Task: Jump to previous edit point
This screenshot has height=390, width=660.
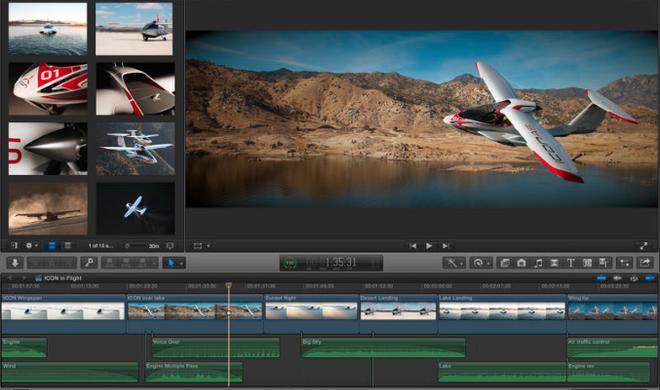Action: 413,246
